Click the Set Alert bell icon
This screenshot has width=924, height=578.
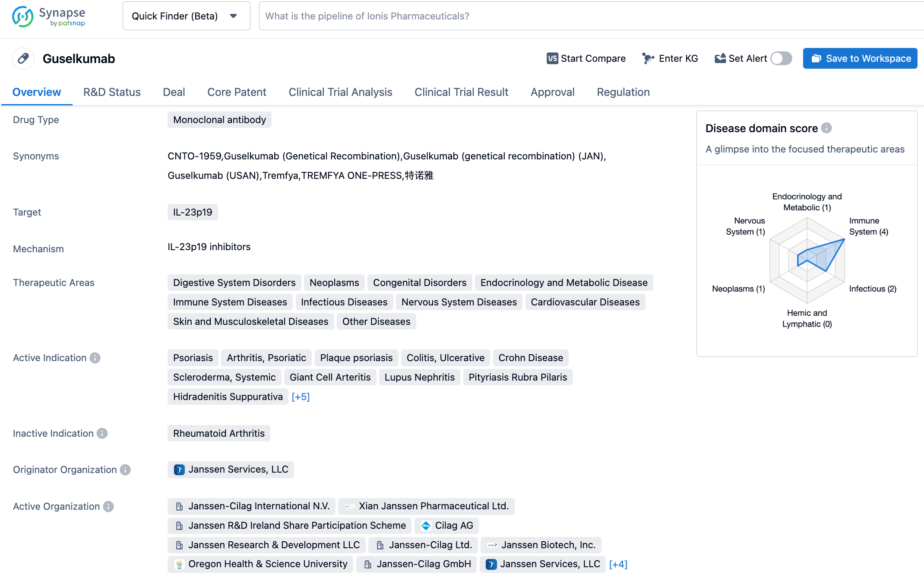point(721,59)
